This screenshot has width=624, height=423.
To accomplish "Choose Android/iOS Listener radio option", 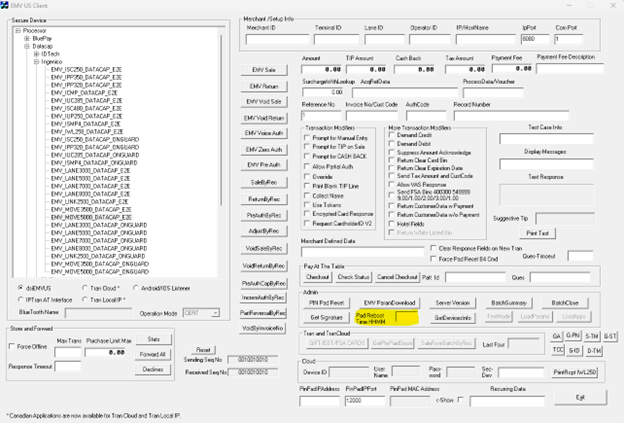I will tap(135, 288).
